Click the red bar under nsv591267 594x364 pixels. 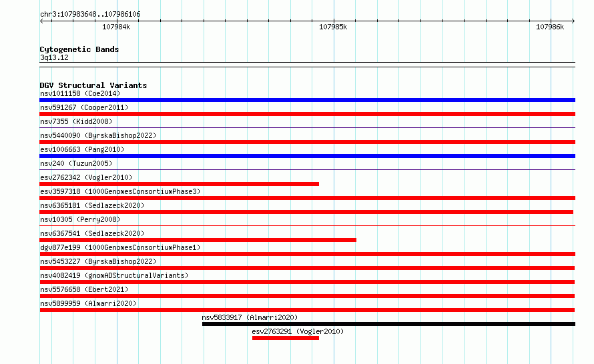307,114
